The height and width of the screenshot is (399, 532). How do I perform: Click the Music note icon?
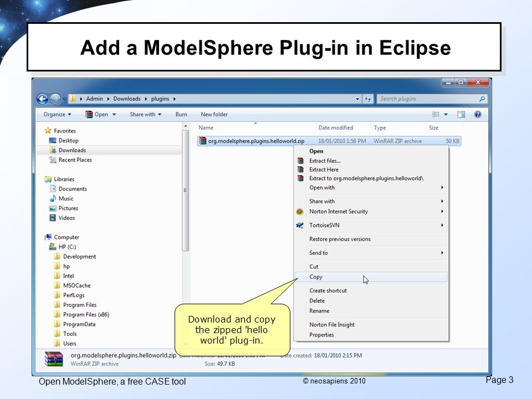tap(53, 198)
